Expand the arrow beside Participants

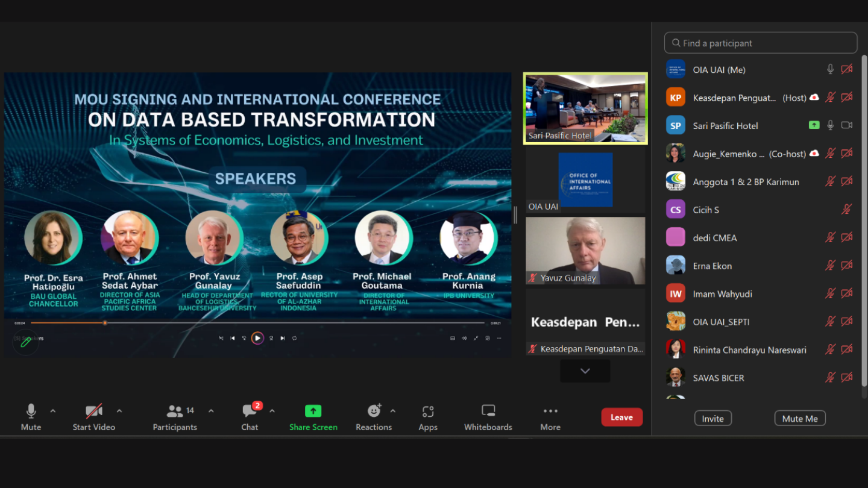pos(211,411)
